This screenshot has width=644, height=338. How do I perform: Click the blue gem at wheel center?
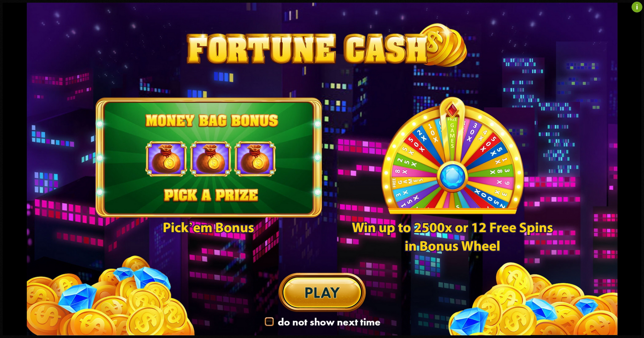[452, 176]
